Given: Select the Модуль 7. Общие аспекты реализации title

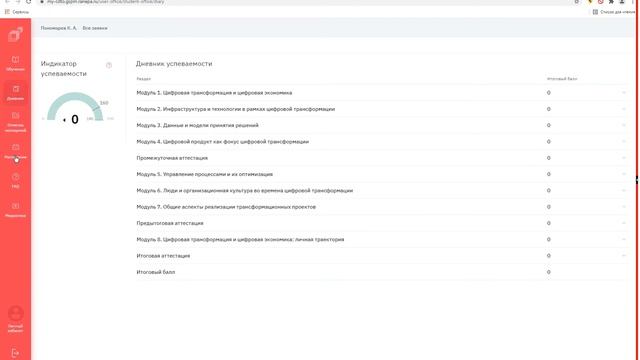Looking at the screenshot, I should coord(226,207).
